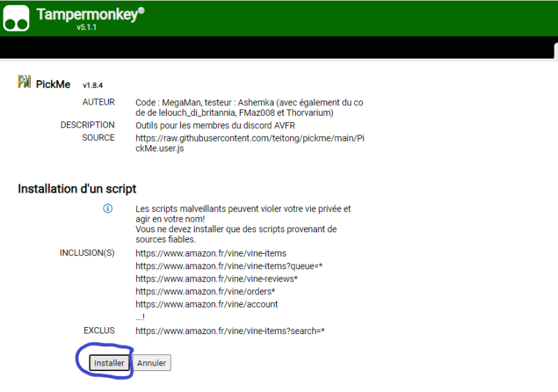Click the v1.8.4 script version
Viewport: 558px width, 392px height.
pyautogui.click(x=93, y=85)
